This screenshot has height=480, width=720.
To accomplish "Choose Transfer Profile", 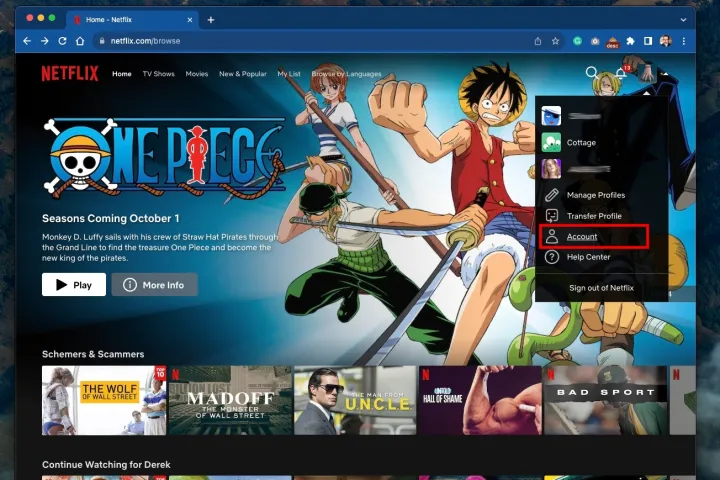I will [594, 216].
